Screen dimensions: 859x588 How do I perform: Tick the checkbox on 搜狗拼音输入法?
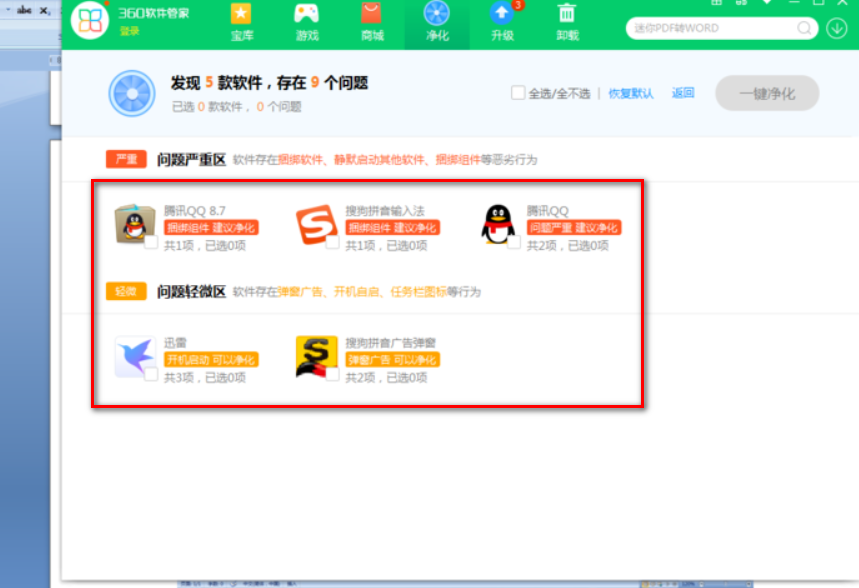(x=332, y=242)
